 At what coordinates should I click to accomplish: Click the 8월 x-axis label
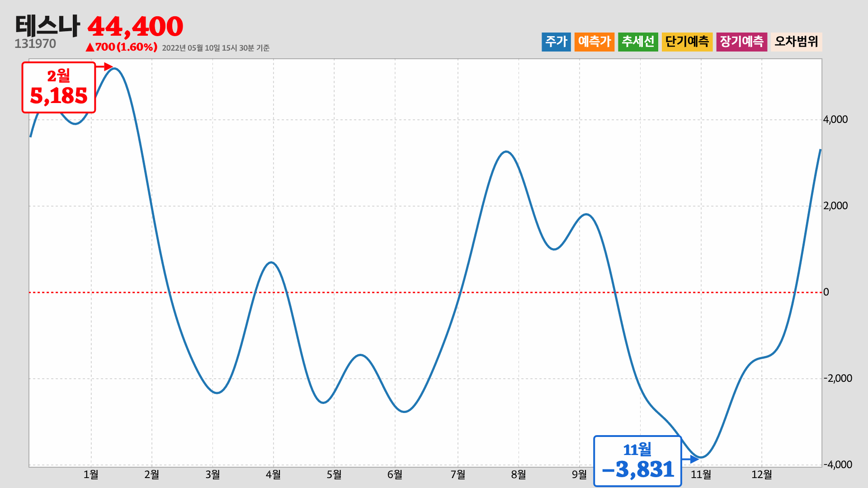[519, 474]
